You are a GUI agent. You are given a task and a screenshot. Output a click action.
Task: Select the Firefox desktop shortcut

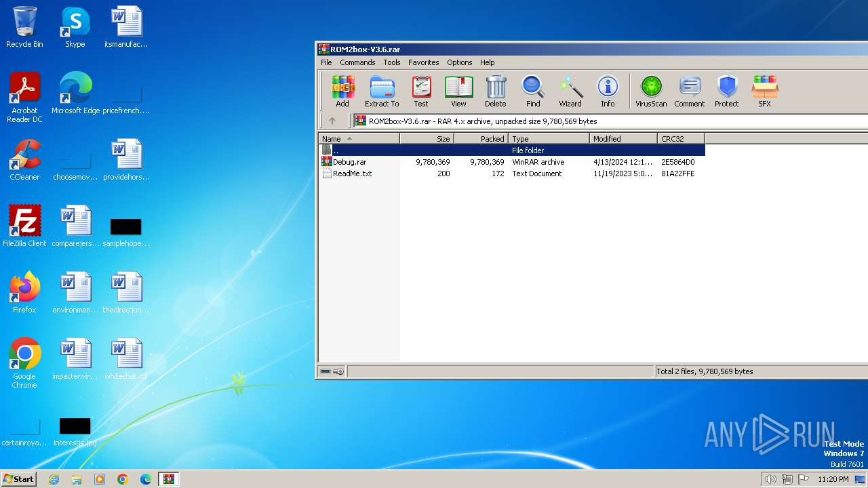(x=24, y=293)
